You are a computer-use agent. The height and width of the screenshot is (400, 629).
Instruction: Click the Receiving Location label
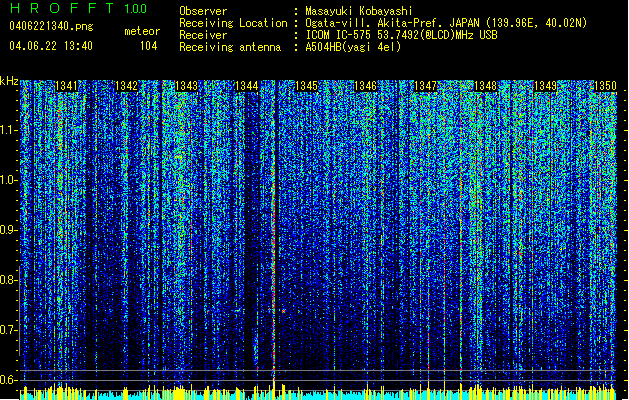point(233,23)
